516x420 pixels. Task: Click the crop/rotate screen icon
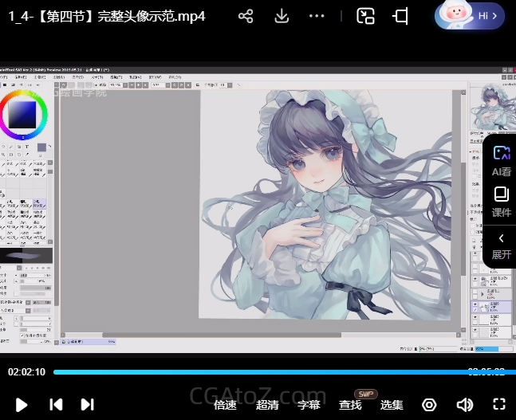pos(400,16)
